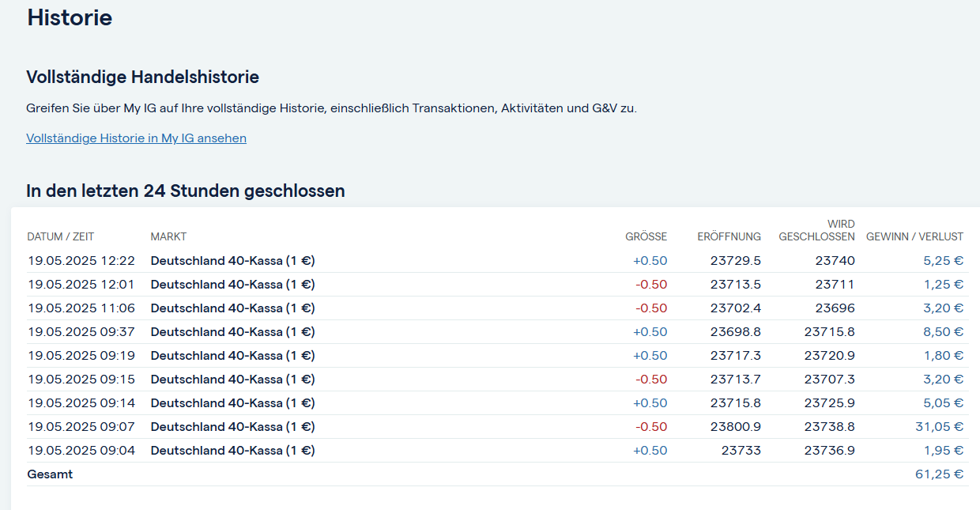Click the 23733 opening price at 09:04
980x510 pixels.
tap(741, 451)
